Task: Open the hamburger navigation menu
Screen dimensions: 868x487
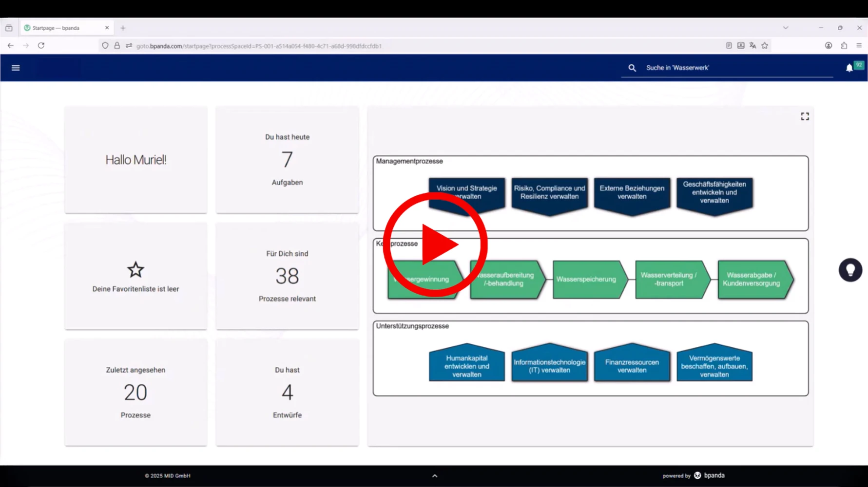Action: [x=16, y=68]
